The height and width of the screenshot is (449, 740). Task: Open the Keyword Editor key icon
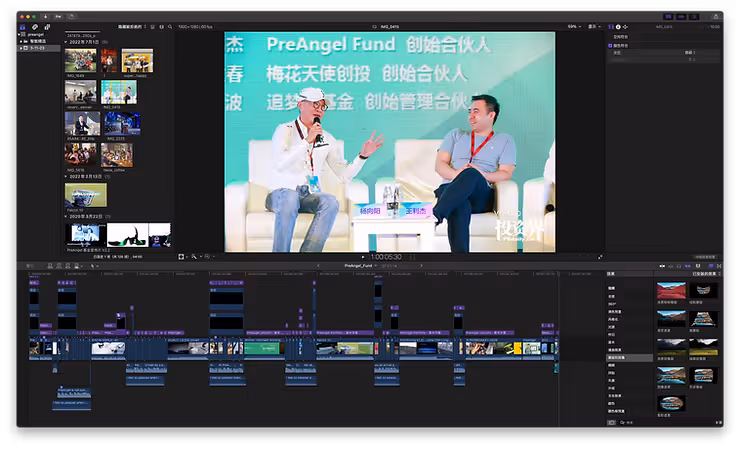(x=58, y=17)
